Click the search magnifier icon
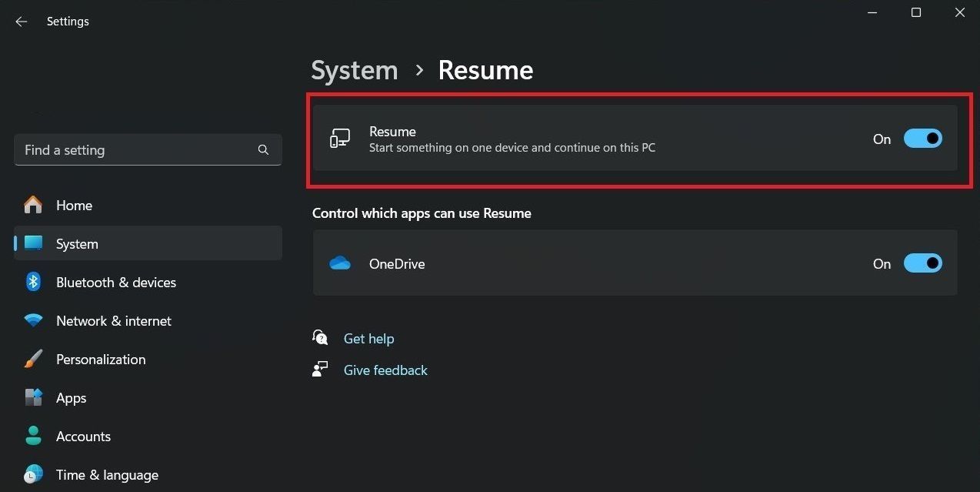980x492 pixels. pyautogui.click(x=263, y=150)
